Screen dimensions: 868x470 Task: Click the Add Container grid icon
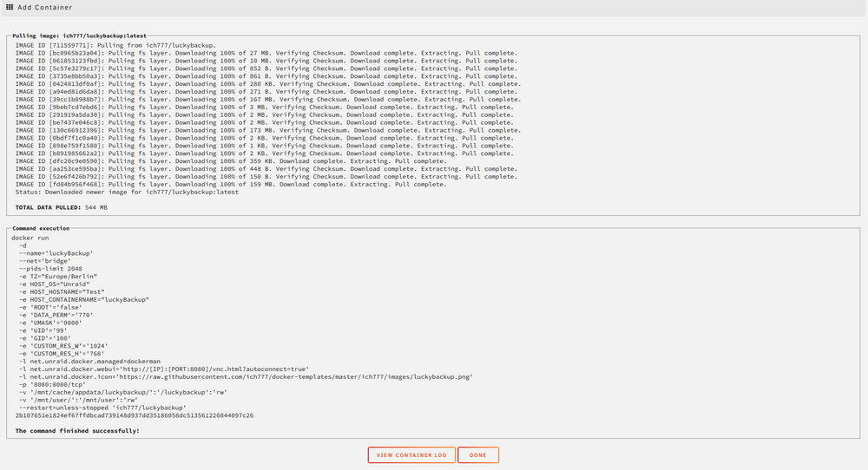coord(10,7)
